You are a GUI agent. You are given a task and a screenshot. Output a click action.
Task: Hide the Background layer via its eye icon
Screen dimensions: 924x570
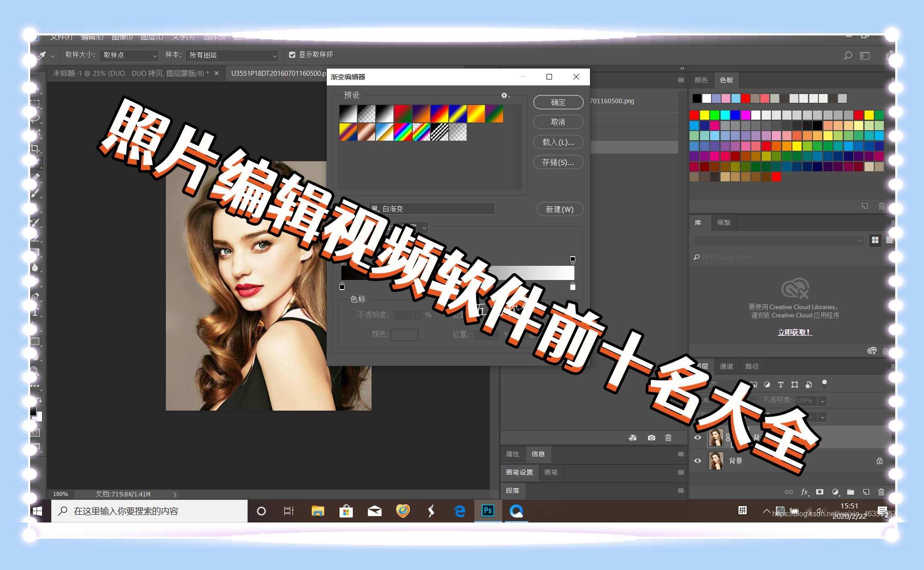click(x=697, y=460)
